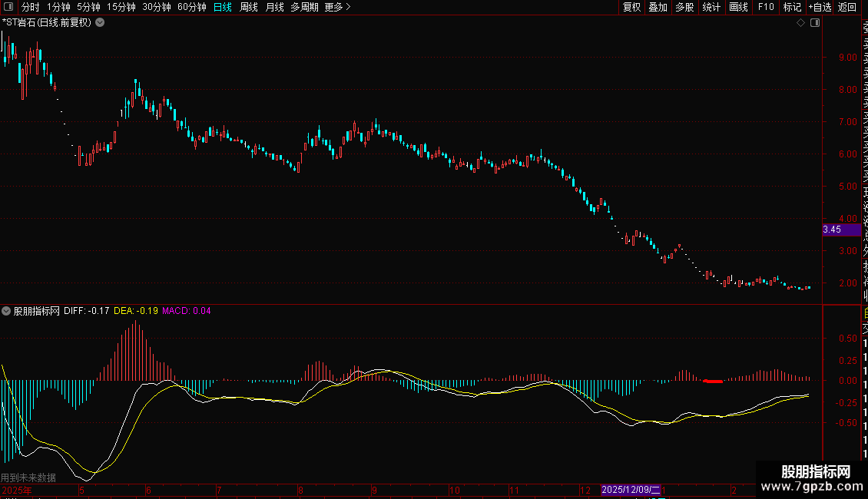Open the F10 company info
Viewport: 868px width, 499px height.
766,7
